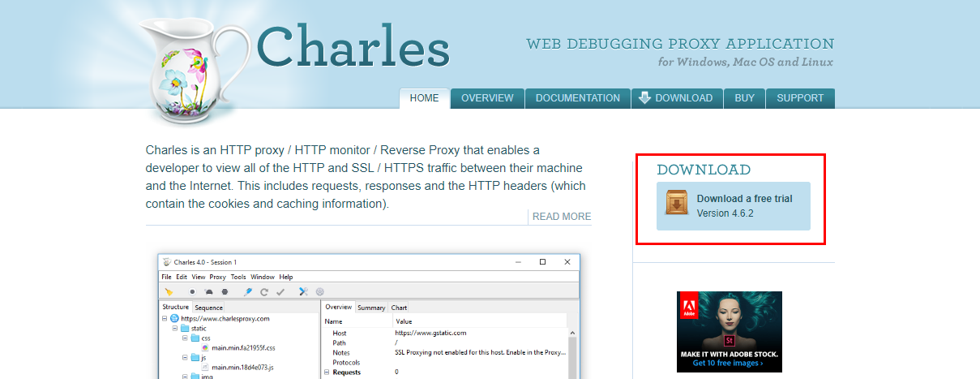Select the Summary tab
This screenshot has height=379, width=980.
click(x=371, y=308)
